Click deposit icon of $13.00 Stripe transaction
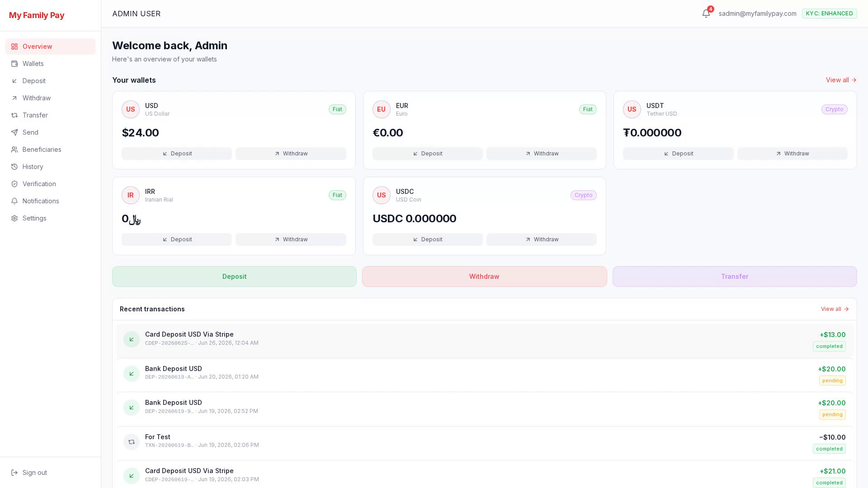The width and height of the screenshot is (868, 488). pos(132,339)
